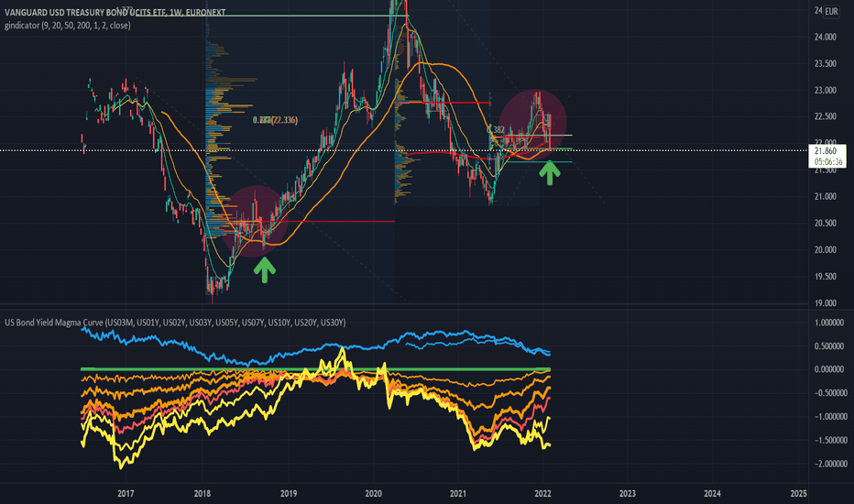Click the 21.000 price axis label
854x504 pixels.
tap(825, 197)
